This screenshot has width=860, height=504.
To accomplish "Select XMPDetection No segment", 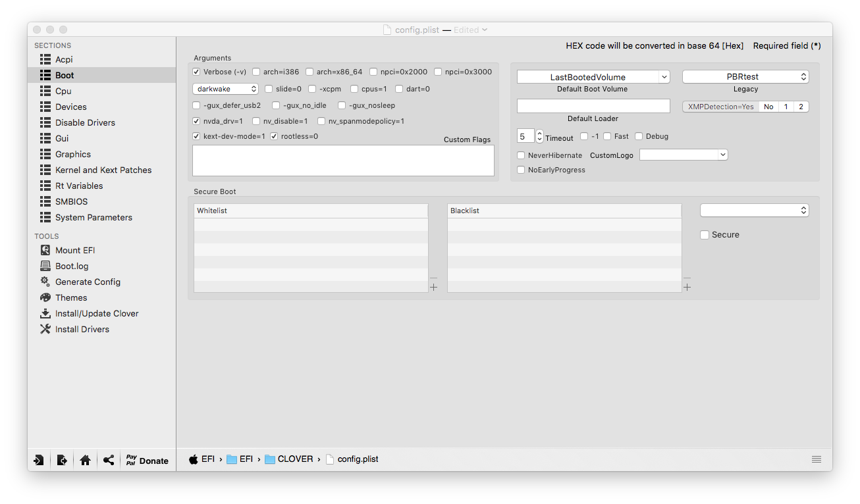I will (768, 107).
